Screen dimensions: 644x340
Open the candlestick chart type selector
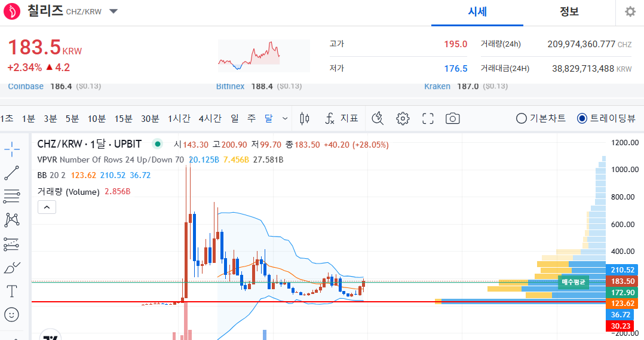[304, 119]
